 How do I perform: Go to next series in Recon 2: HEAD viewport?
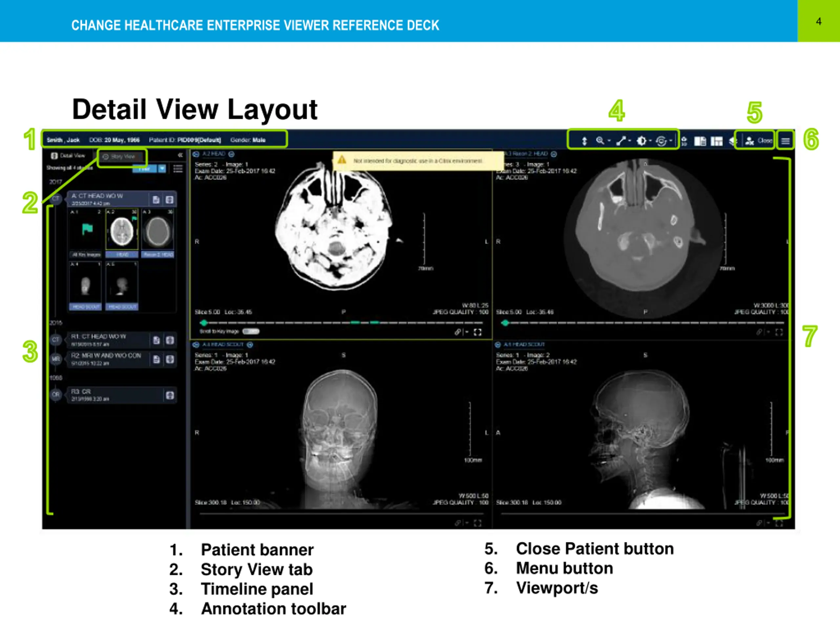click(x=554, y=154)
